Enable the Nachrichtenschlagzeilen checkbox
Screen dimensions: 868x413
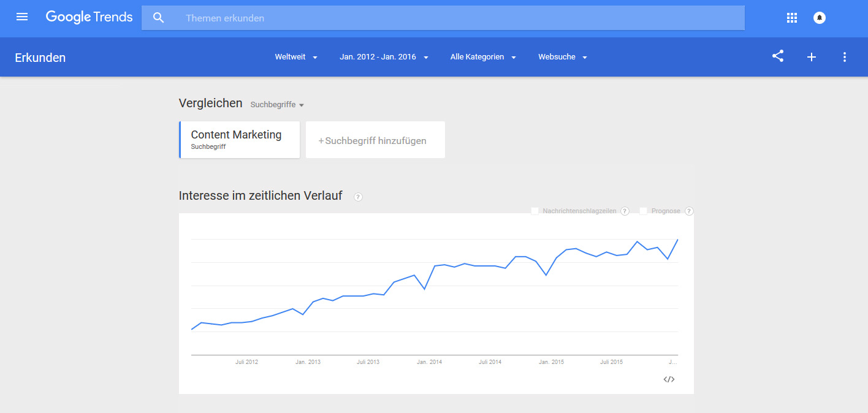tap(535, 211)
